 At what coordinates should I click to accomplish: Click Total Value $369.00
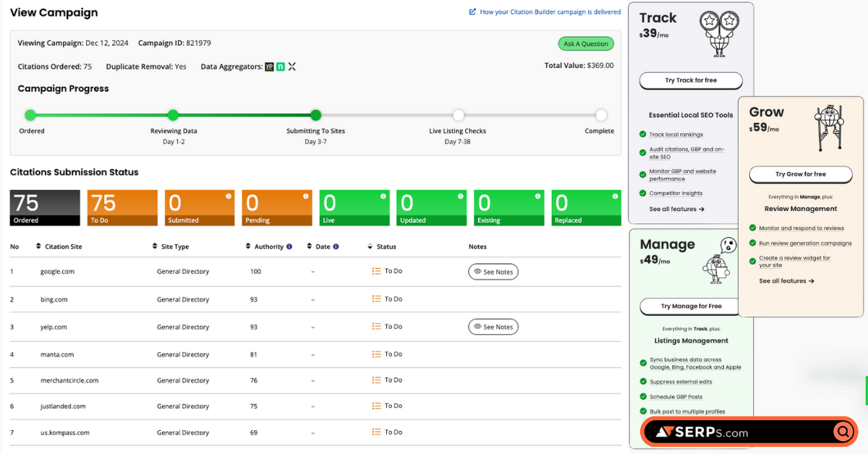579,65
